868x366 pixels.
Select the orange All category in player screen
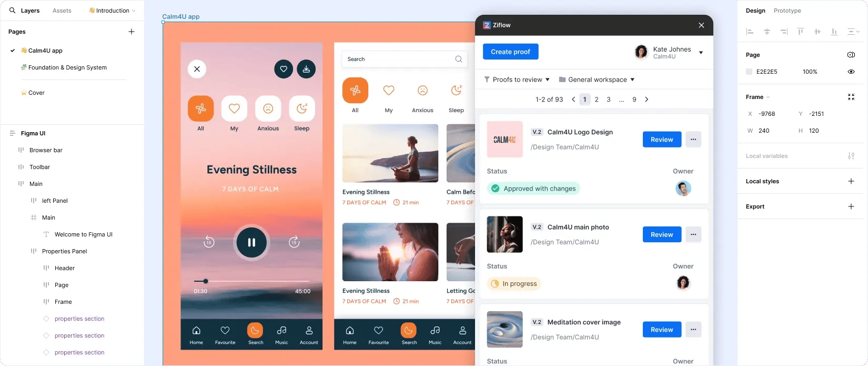(x=201, y=108)
